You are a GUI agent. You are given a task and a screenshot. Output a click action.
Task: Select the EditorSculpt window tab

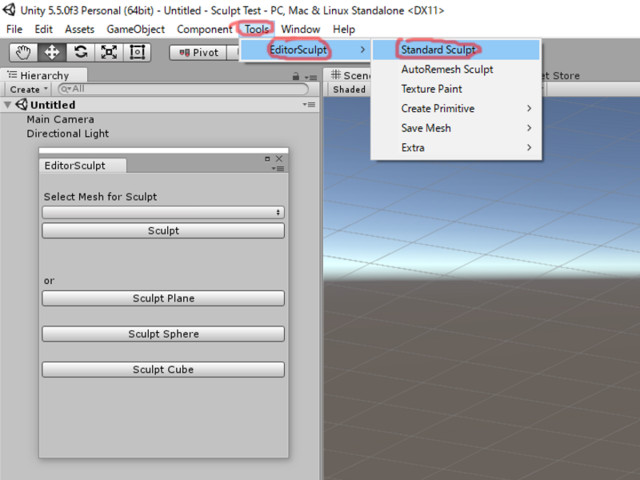coord(82,165)
